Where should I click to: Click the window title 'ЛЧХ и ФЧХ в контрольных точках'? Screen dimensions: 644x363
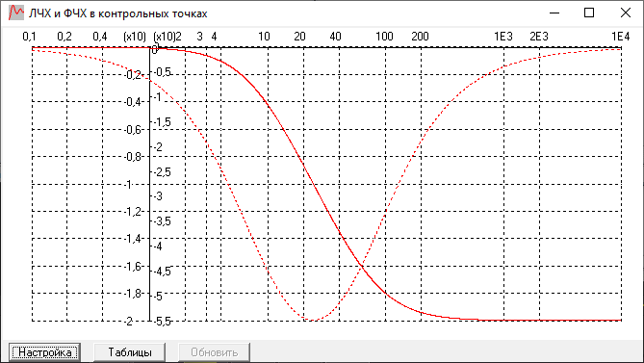(117, 13)
